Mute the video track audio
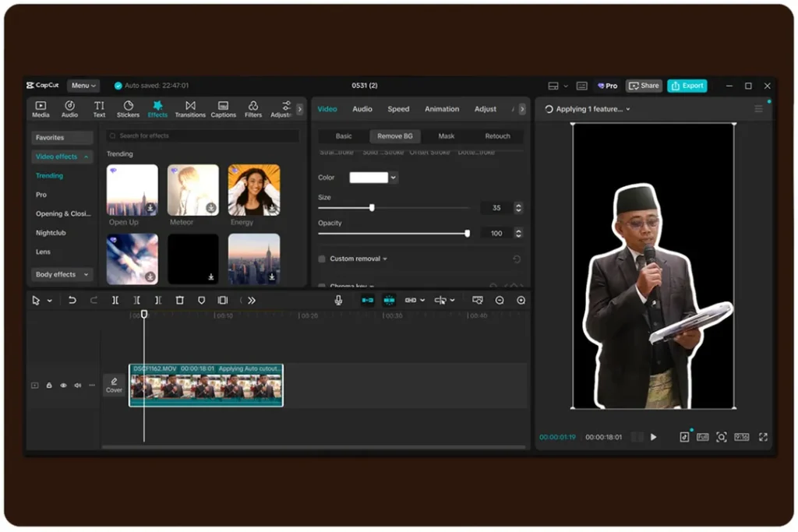This screenshot has width=798, height=532. click(x=78, y=386)
